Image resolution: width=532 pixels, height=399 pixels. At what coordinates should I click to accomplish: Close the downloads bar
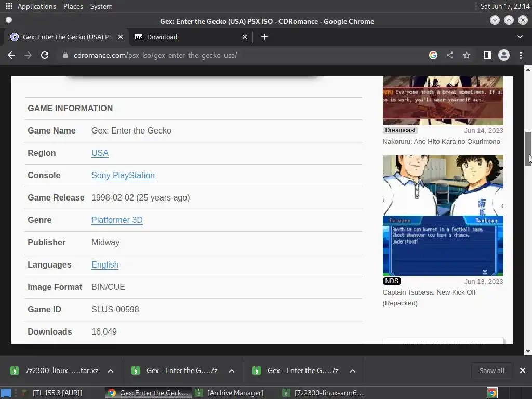tap(523, 370)
